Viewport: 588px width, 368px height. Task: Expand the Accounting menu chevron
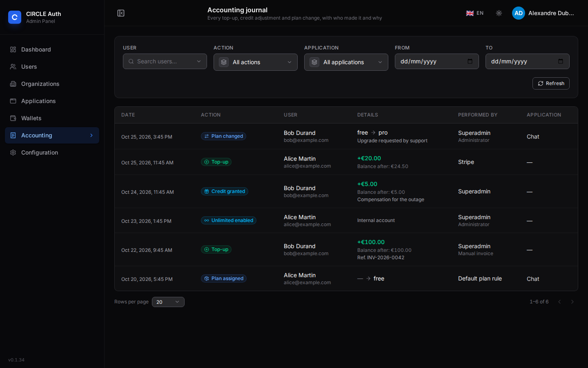tap(91, 135)
